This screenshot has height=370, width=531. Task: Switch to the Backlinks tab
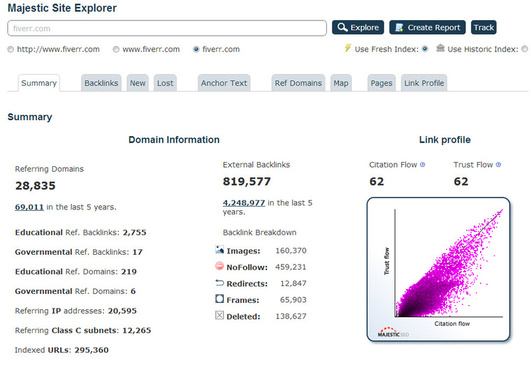[x=101, y=83]
